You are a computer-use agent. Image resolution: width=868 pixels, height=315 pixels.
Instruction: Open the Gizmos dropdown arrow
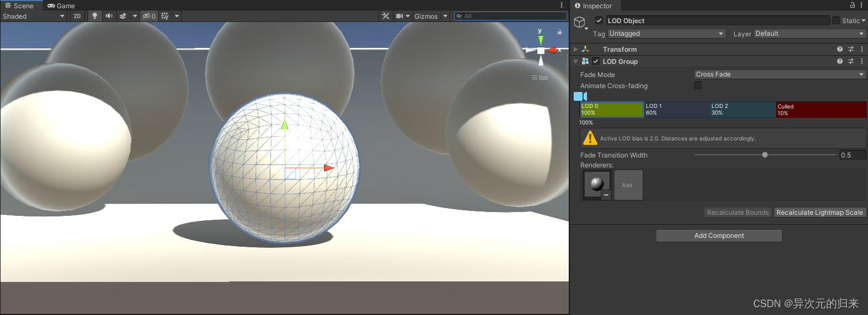click(x=445, y=16)
